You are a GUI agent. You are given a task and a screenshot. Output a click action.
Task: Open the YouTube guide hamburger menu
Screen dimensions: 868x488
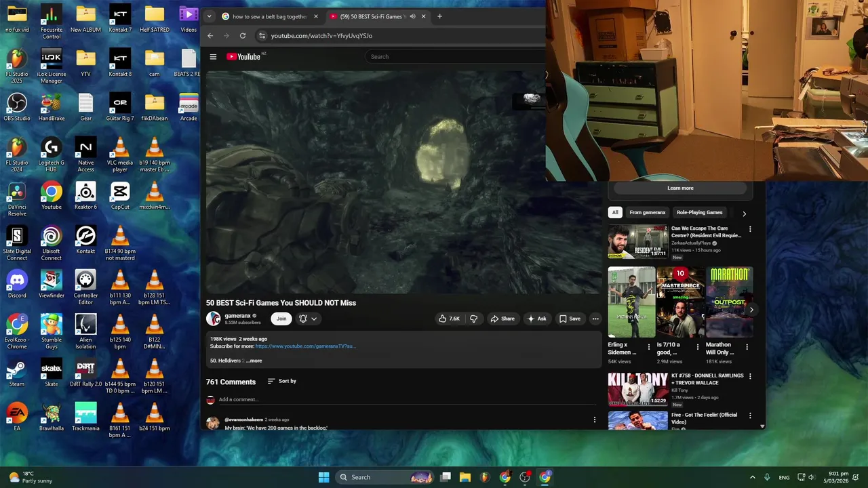click(213, 57)
